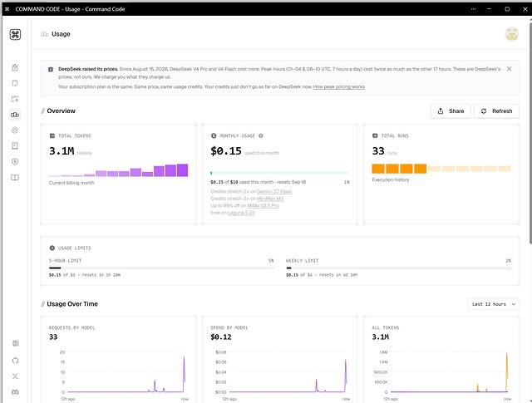Click the 1% label in Monthly Usage card

[x=347, y=182]
